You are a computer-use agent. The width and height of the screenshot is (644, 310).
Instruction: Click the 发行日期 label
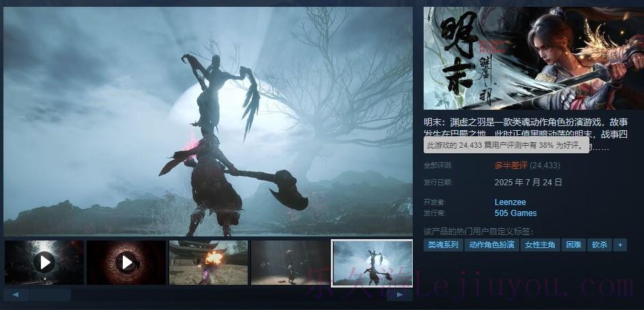coord(438,183)
